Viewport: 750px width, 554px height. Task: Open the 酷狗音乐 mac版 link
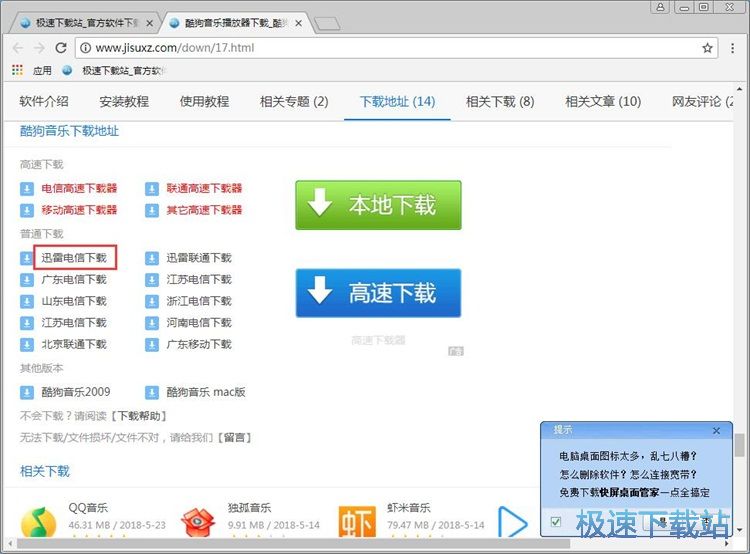[205, 392]
